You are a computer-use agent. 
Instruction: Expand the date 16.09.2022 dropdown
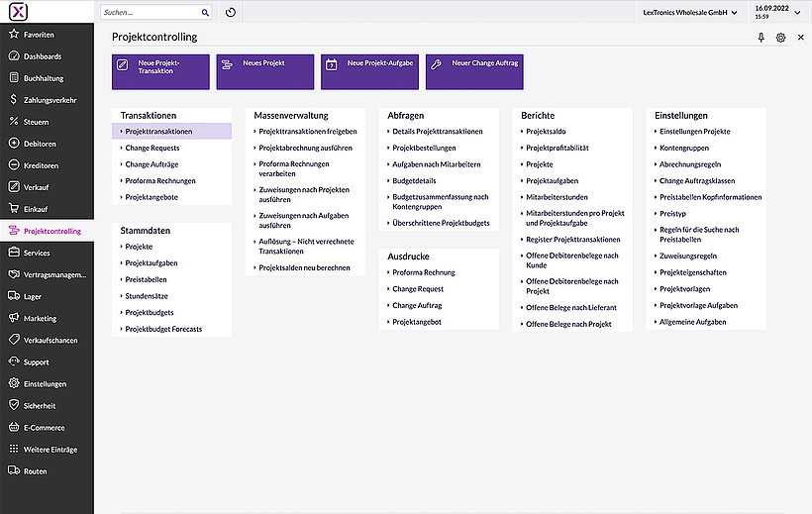tap(777, 12)
